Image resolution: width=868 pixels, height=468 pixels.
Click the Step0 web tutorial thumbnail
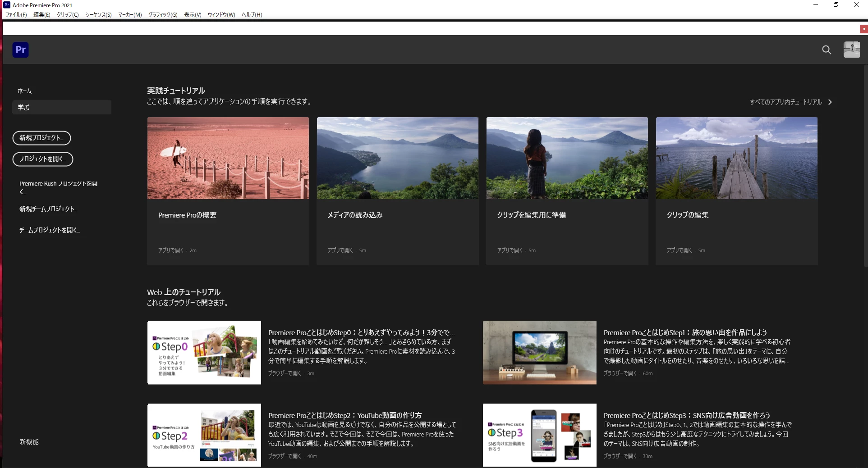pos(204,353)
